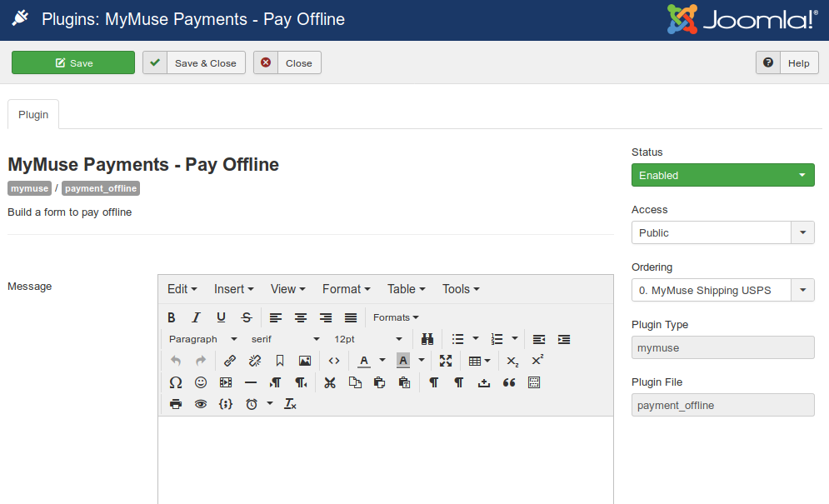Expand the Ordering dropdown
The height and width of the screenshot is (504, 829).
click(x=802, y=290)
